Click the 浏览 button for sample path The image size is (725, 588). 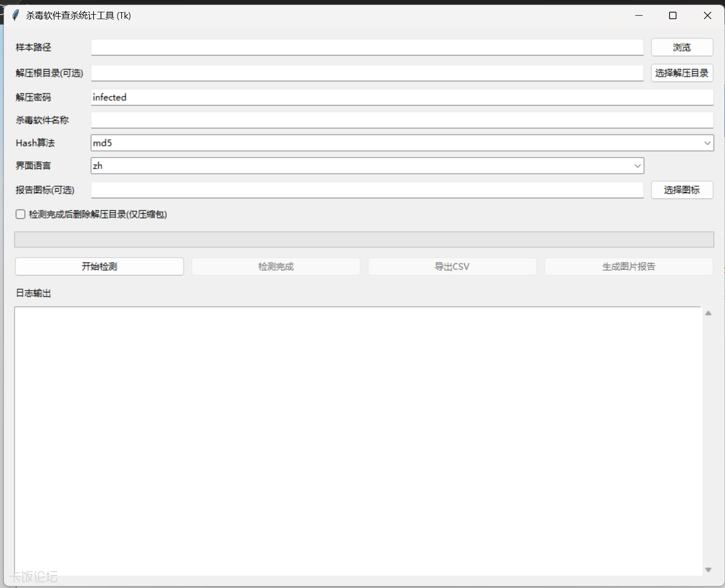682,48
